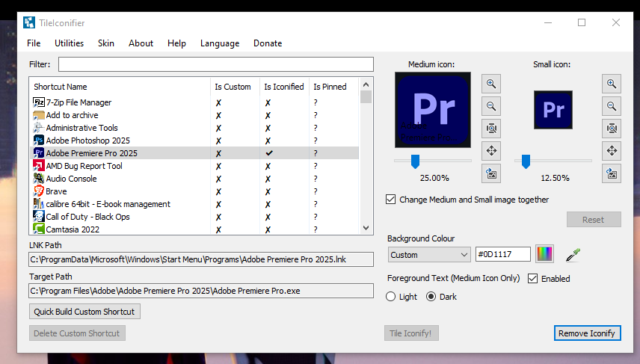The image size is (640, 364).
Task: Pick a colour with the eyedropper tool
Action: pyautogui.click(x=573, y=255)
